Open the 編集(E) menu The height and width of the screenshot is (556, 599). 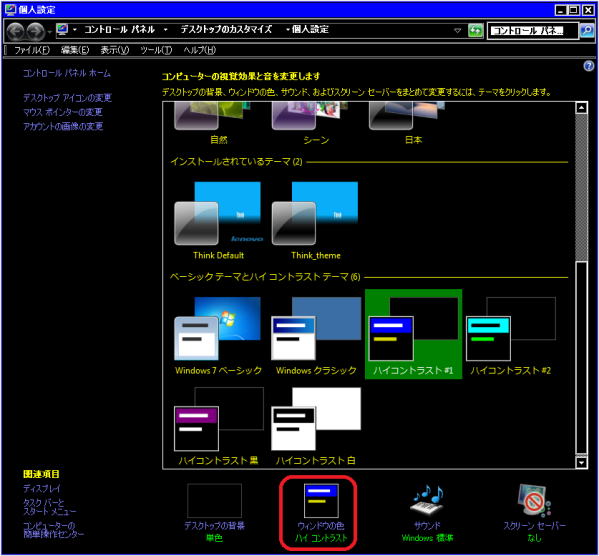(75, 50)
